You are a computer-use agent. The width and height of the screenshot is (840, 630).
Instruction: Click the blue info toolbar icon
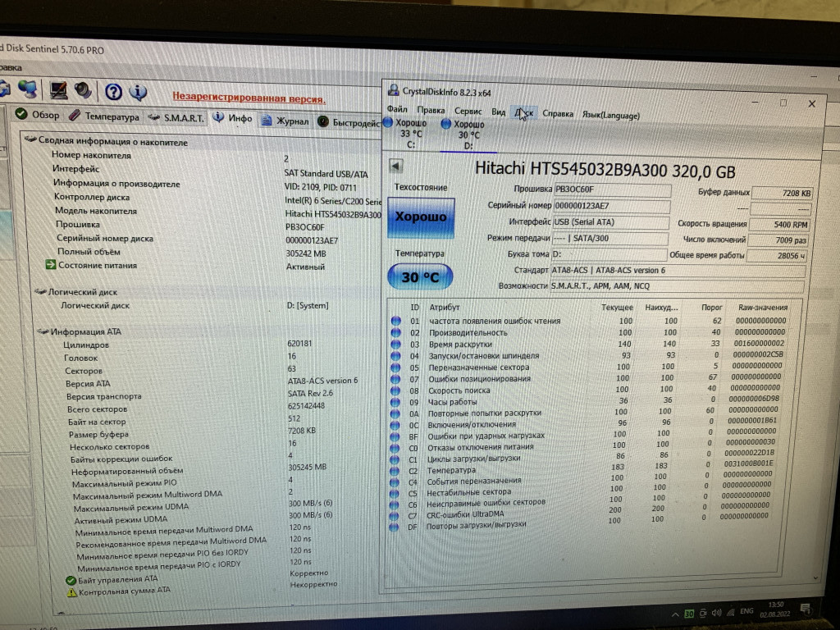pyautogui.click(x=138, y=92)
